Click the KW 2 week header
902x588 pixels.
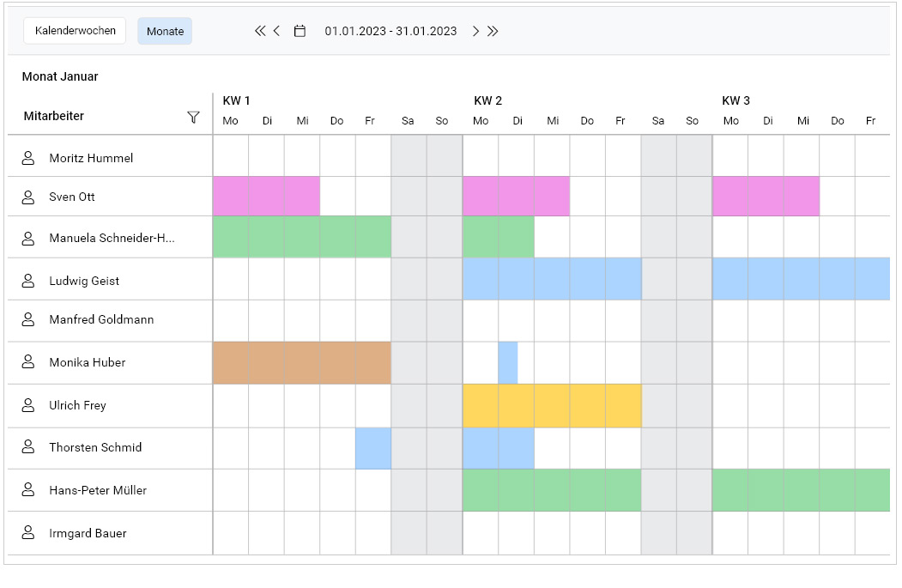pyautogui.click(x=488, y=100)
